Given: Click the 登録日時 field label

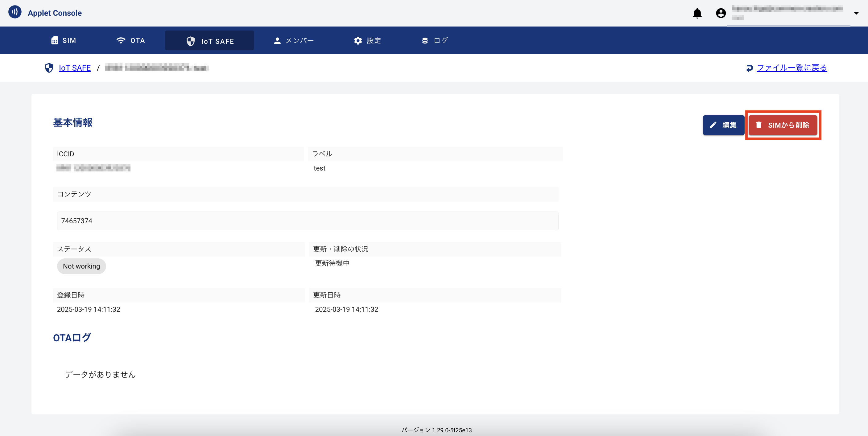Looking at the screenshot, I should [71, 295].
